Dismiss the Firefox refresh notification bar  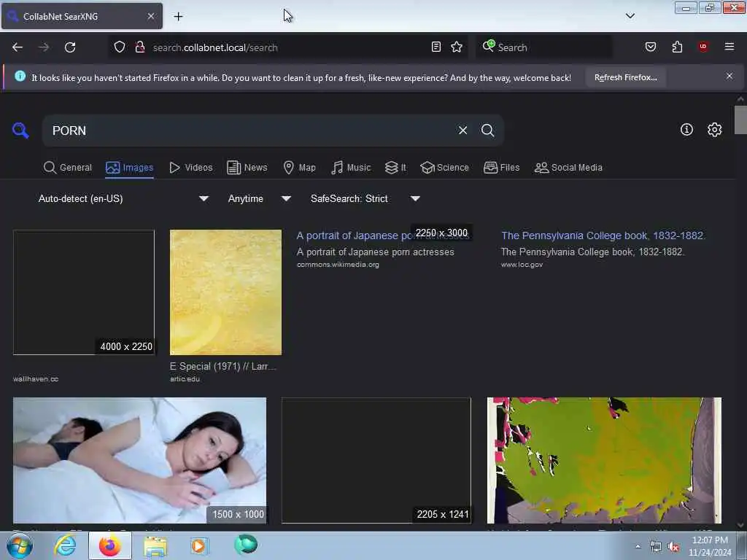(x=729, y=76)
